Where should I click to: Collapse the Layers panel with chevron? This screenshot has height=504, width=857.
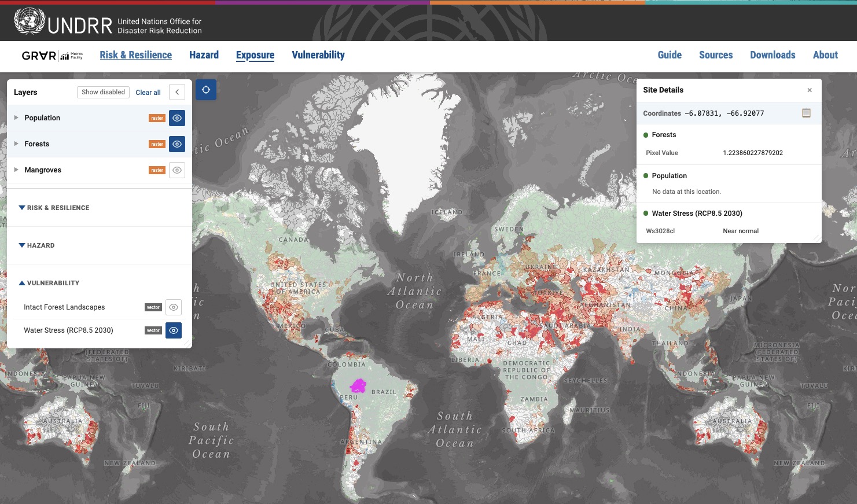[177, 92]
